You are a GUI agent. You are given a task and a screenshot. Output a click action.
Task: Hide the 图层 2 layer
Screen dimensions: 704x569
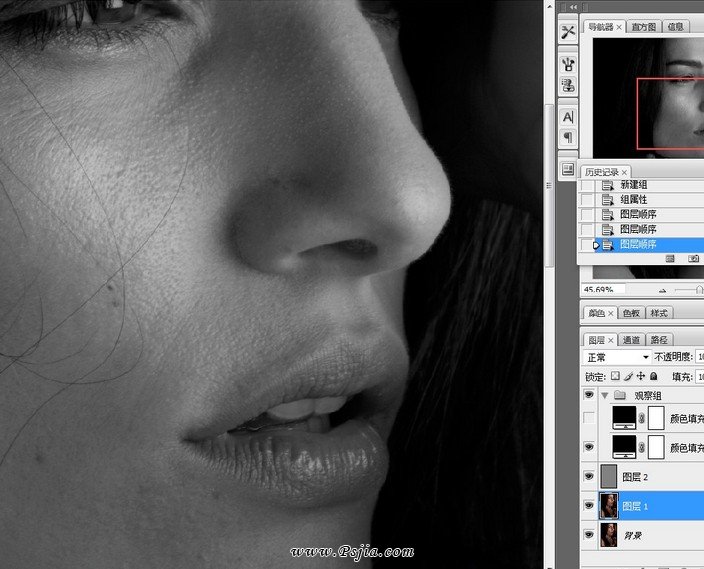click(x=588, y=477)
